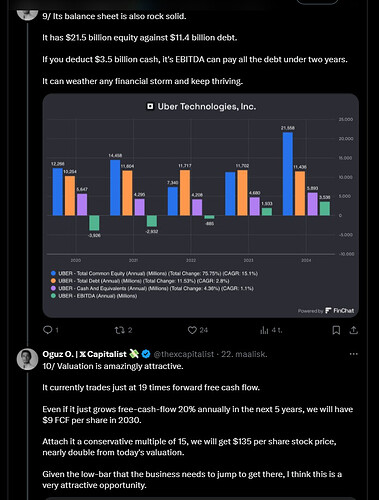Like the tweet with the heart icon
This screenshot has height=500, width=379.
click(192, 330)
